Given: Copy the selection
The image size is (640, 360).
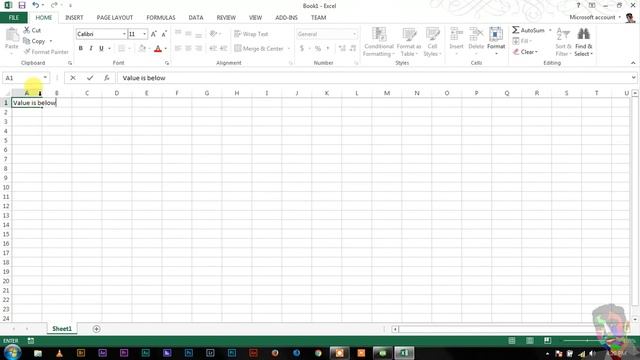Looking at the screenshot, I should click(34, 41).
